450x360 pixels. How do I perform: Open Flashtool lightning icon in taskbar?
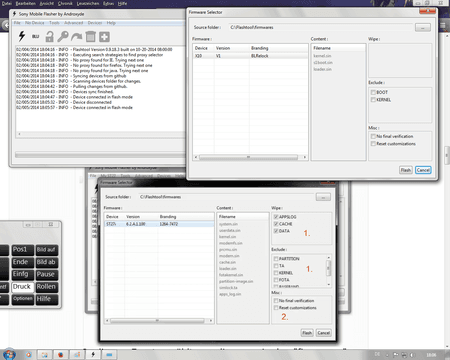(93, 354)
